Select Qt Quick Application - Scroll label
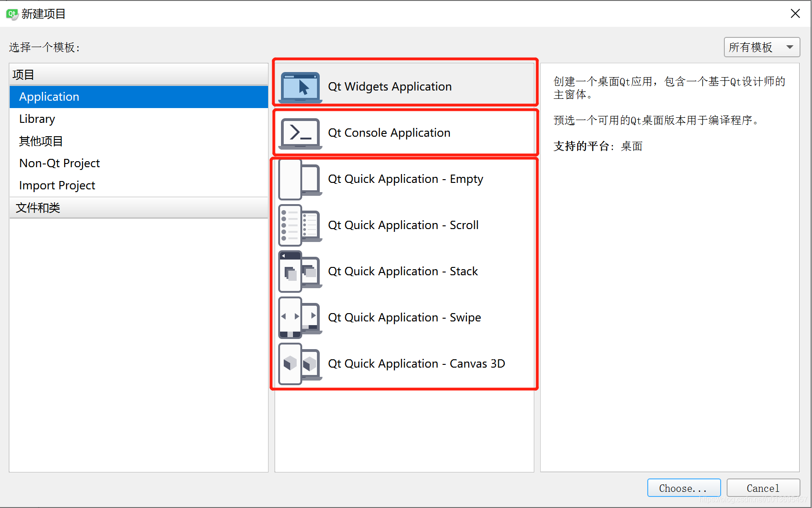The image size is (812, 508). tap(403, 225)
